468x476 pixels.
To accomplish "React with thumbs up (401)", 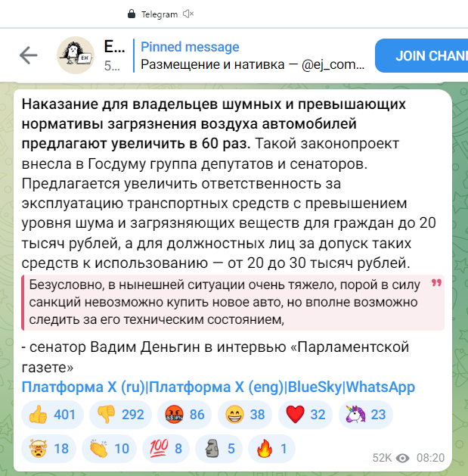I will (x=52, y=415).
